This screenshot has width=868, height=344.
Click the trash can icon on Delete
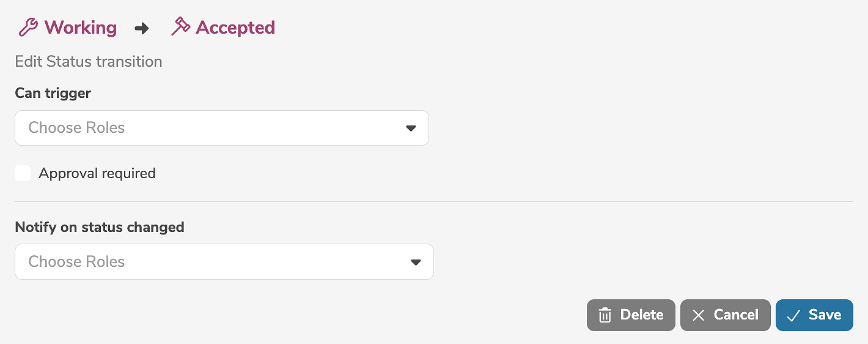click(605, 315)
